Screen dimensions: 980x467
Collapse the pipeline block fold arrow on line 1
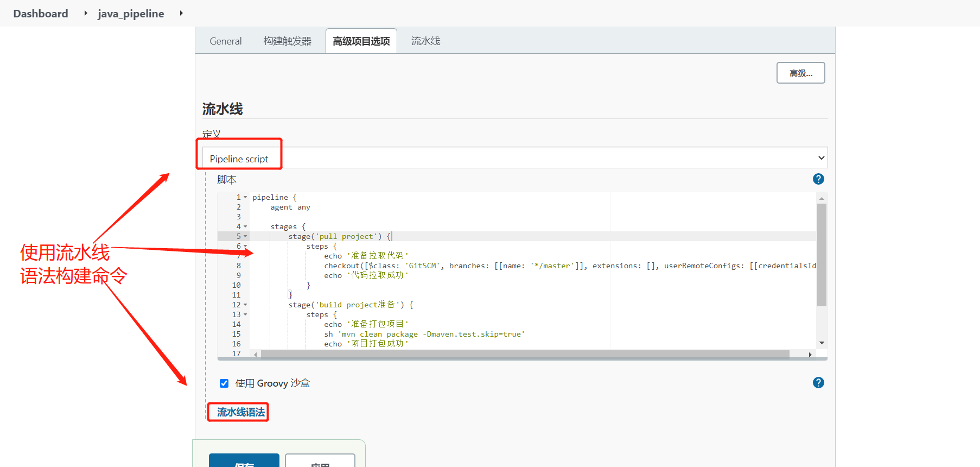pyautogui.click(x=245, y=197)
